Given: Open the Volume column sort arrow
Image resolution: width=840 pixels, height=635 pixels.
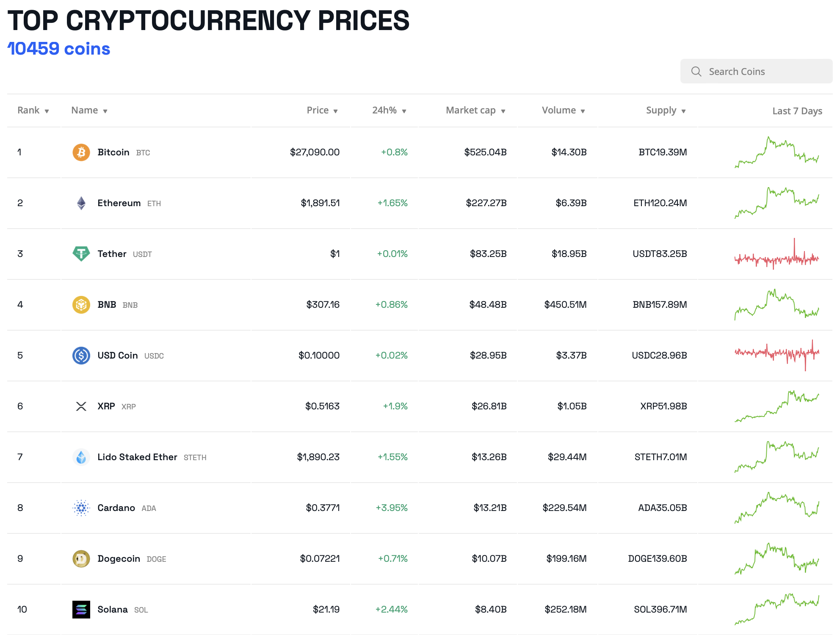Looking at the screenshot, I should coord(583,110).
